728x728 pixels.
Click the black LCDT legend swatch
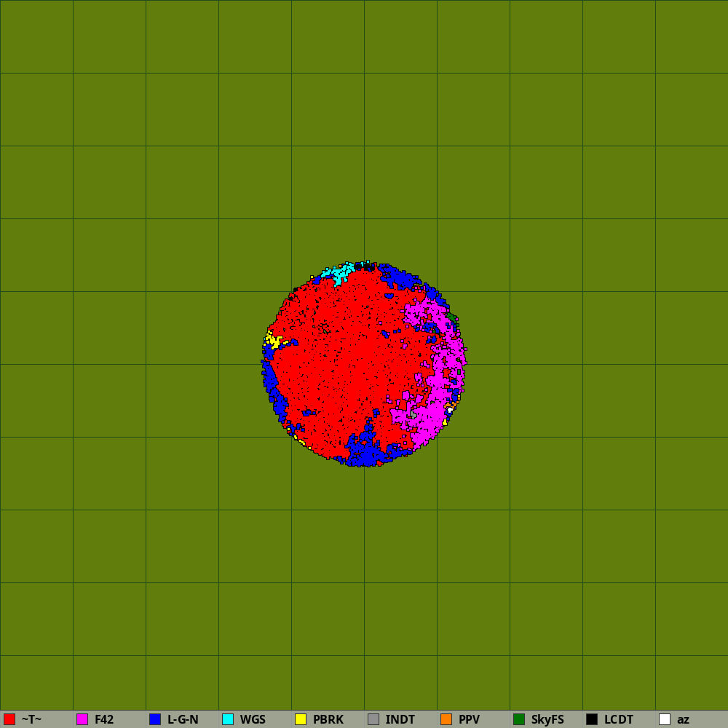click(x=592, y=719)
